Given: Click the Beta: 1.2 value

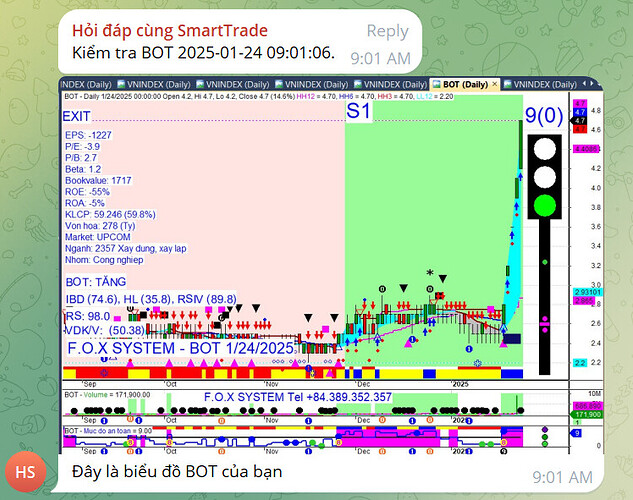Looking at the screenshot, I should tap(83, 169).
